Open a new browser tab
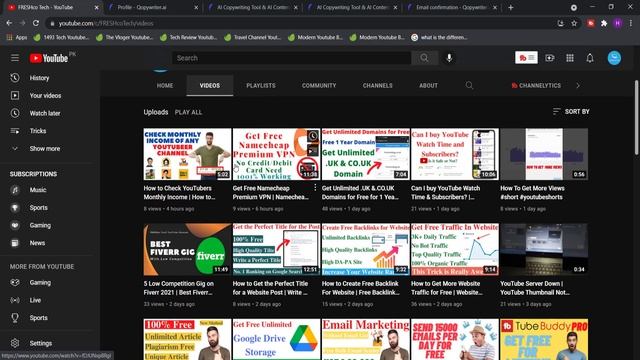 click(511, 7)
